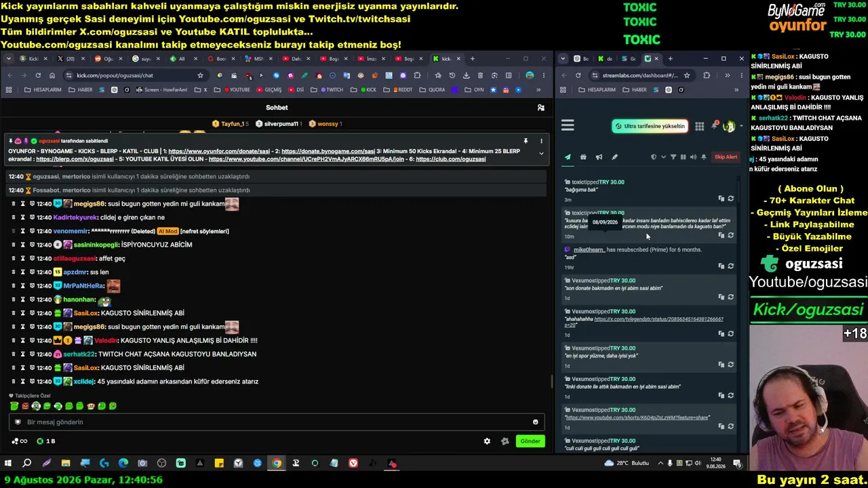Click username SasiLox in 'KAGUSTO SİNİRLENMİŞ ABİ' last message
The width and height of the screenshot is (868, 488).
(86, 368)
